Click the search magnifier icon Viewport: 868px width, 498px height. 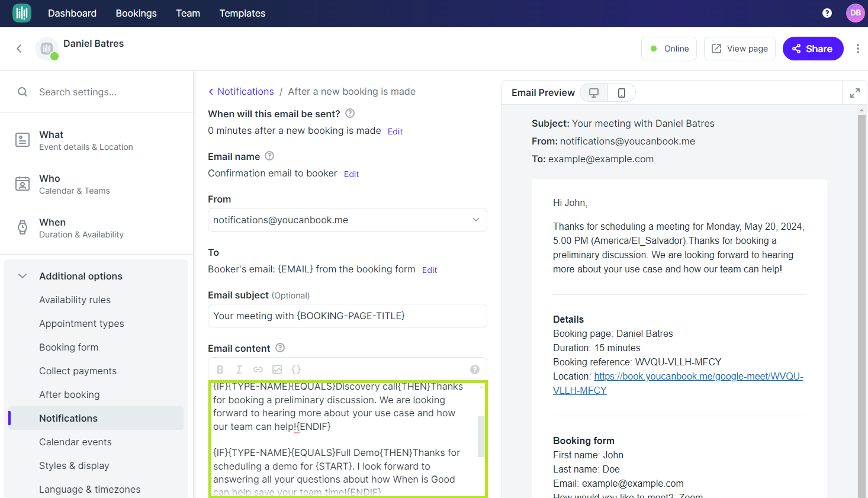click(22, 92)
